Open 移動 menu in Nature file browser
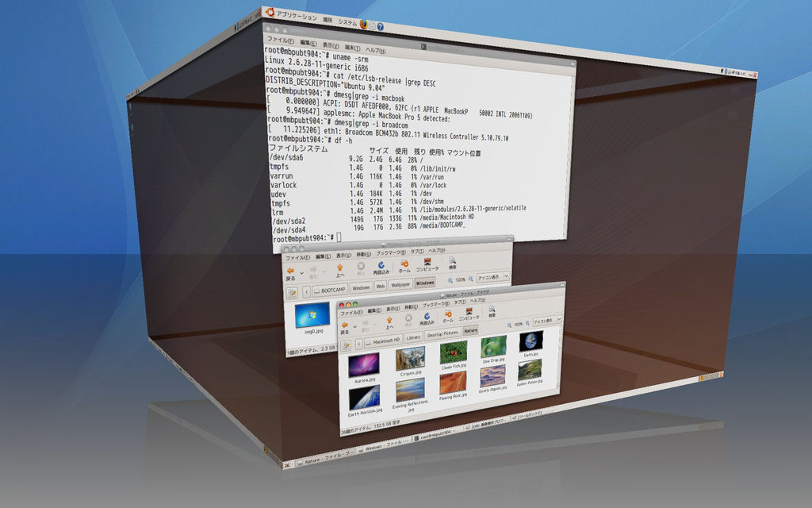812x508 pixels. click(411, 307)
